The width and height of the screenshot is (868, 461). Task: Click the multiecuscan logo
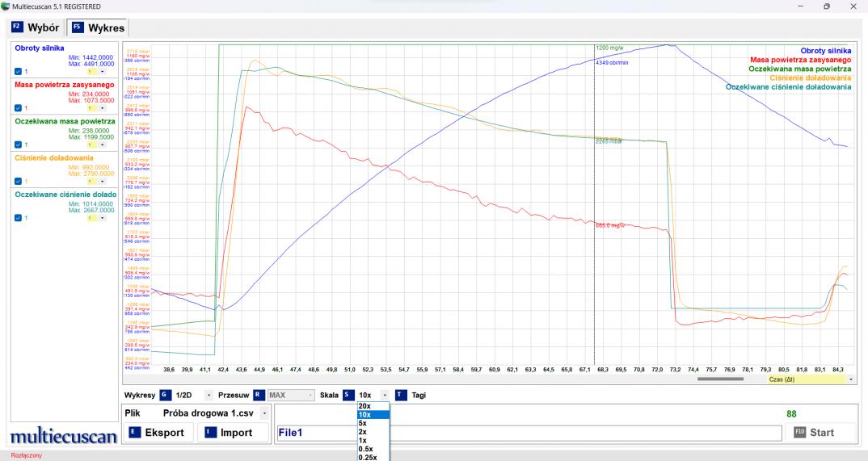pos(64,437)
